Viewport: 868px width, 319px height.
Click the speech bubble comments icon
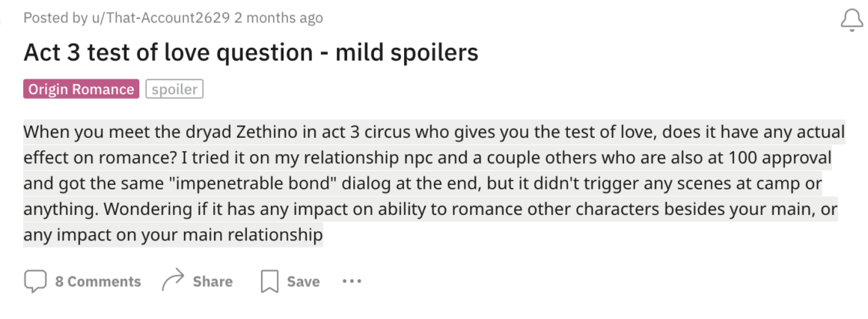click(35, 282)
